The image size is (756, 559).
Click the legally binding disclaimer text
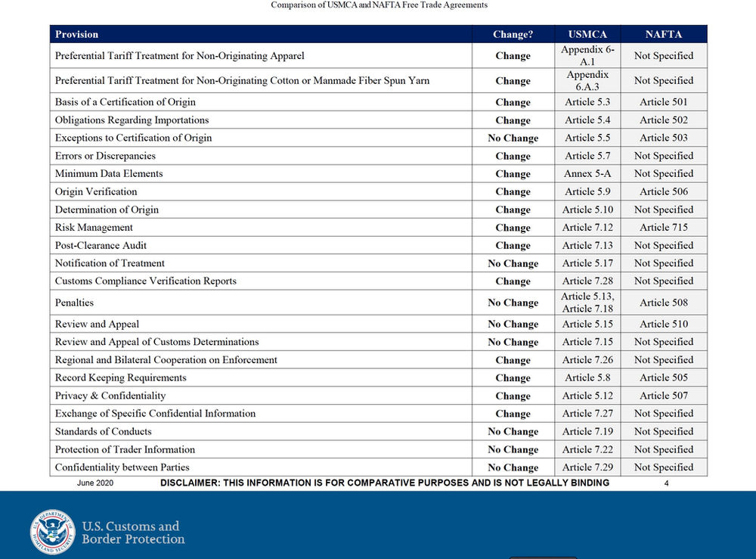click(x=383, y=482)
